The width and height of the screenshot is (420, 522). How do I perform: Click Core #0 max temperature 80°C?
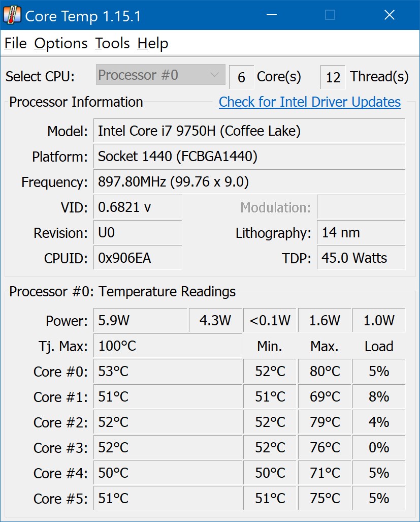coord(325,371)
